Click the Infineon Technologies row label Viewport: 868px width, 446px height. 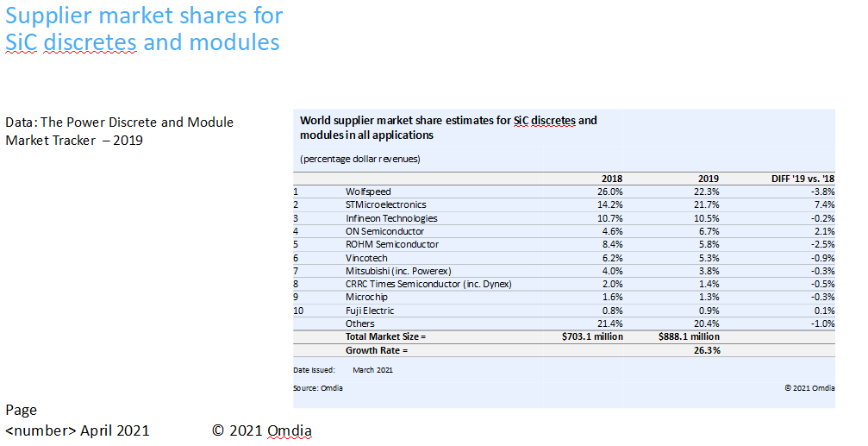pos(391,218)
